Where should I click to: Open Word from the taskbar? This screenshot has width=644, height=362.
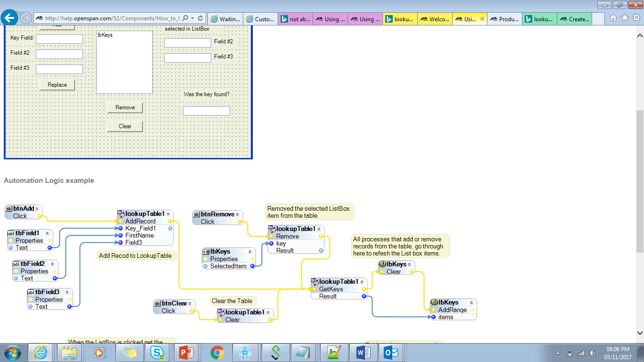[x=363, y=353]
